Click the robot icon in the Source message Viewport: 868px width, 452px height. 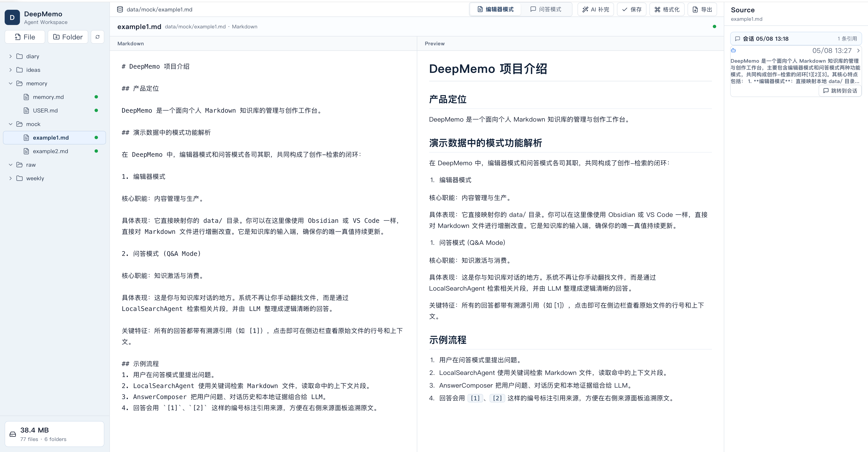pos(733,50)
